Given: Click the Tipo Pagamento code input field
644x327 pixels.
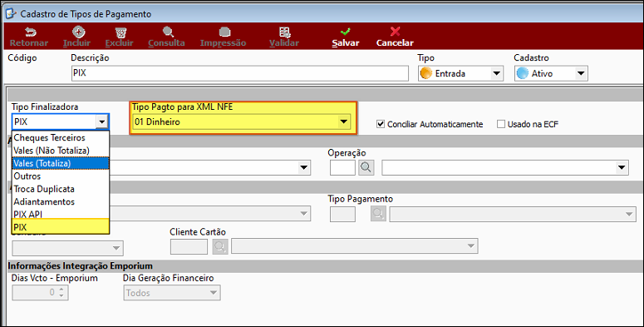Looking at the screenshot, I should (342, 214).
